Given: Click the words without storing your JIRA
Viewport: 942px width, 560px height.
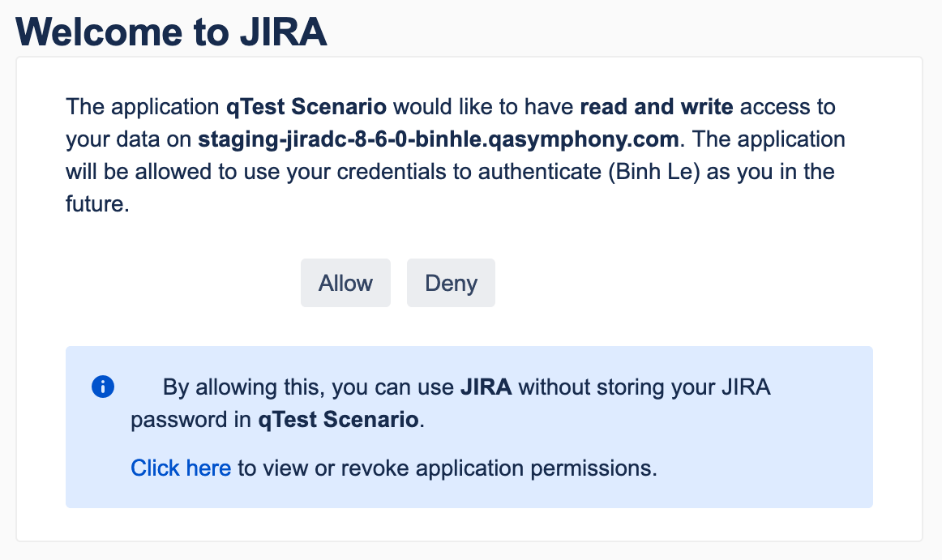Looking at the screenshot, I should tap(644, 387).
